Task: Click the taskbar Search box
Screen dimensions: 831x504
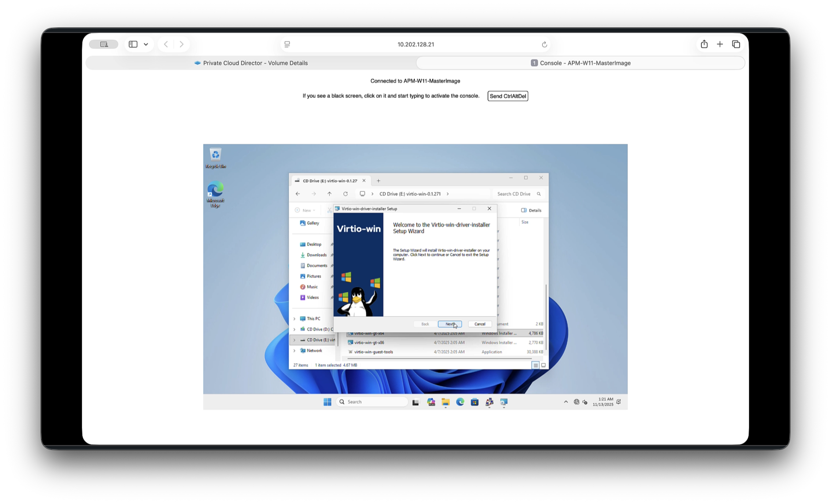Action: click(372, 402)
